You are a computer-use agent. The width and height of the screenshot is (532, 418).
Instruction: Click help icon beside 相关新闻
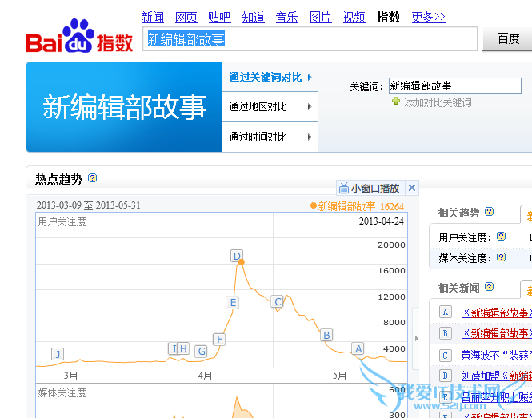point(490,288)
